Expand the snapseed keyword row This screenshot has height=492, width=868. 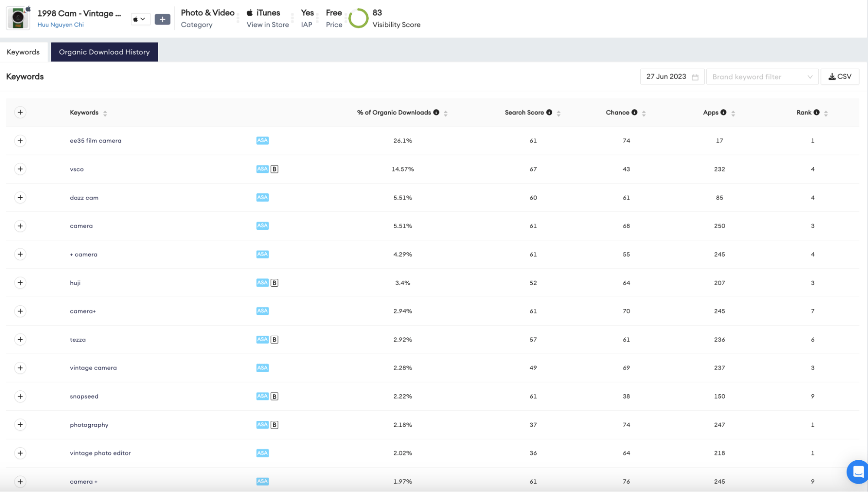[20, 396]
